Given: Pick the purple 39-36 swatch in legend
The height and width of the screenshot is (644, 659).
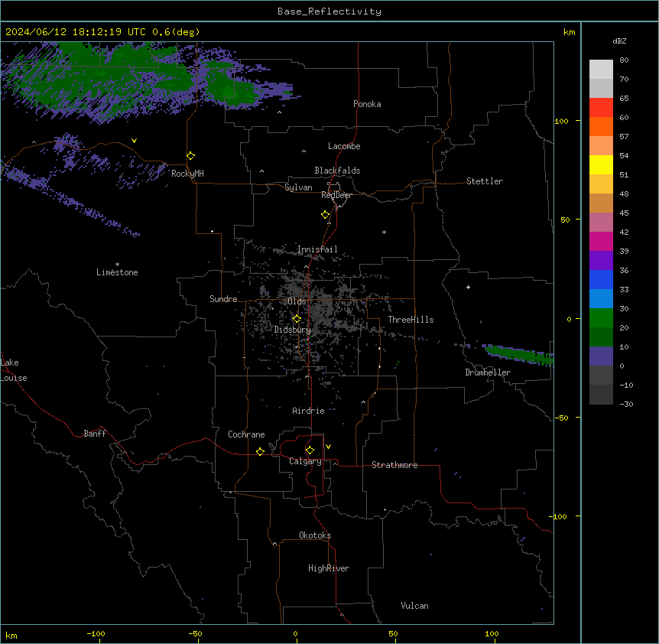Looking at the screenshot, I should [601, 260].
